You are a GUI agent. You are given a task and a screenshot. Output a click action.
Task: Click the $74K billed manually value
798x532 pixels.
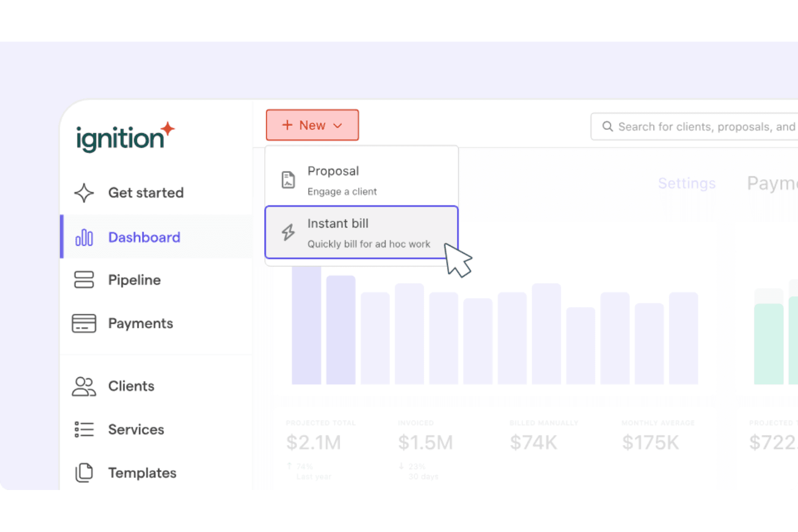pos(533,443)
